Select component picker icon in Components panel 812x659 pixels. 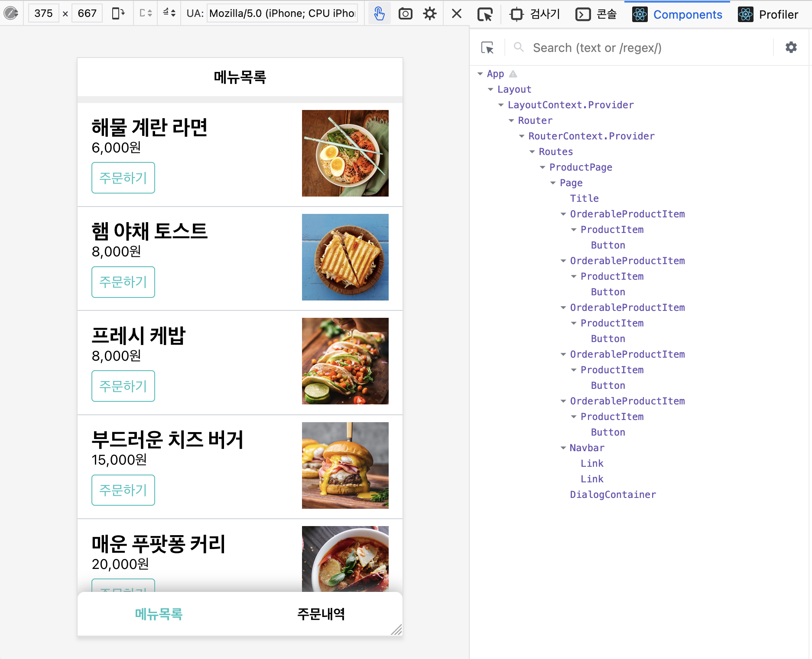point(487,48)
